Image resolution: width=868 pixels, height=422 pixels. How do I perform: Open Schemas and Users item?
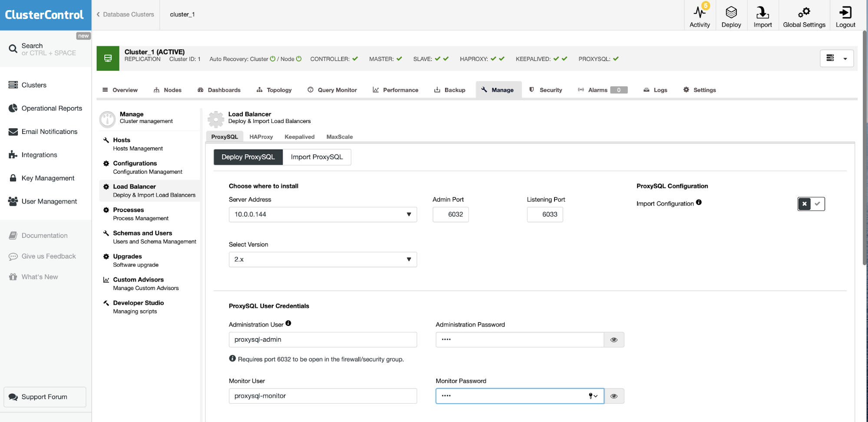click(x=150, y=237)
